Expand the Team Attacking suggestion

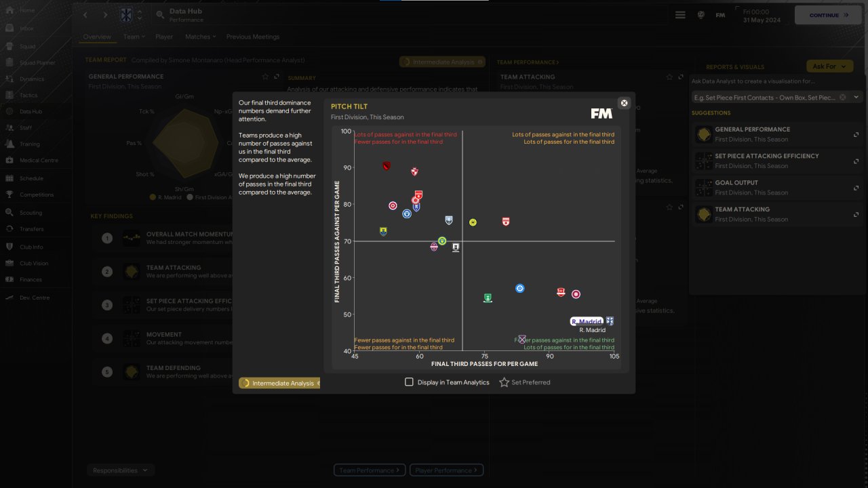pyautogui.click(x=856, y=214)
